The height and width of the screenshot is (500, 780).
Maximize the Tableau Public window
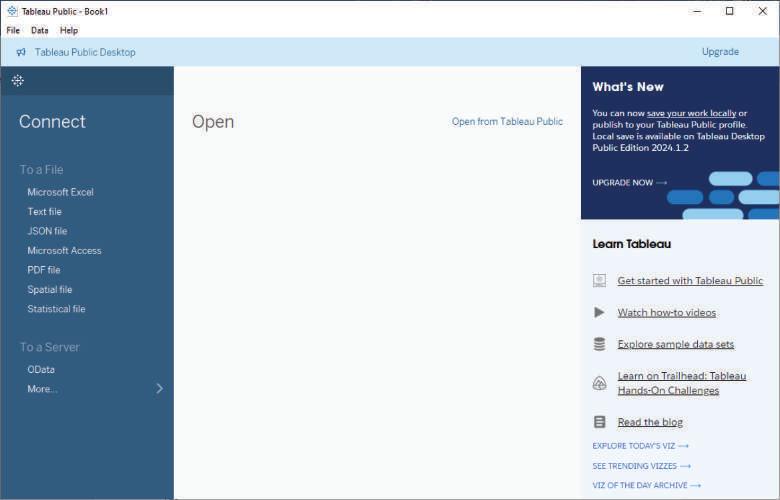point(729,11)
